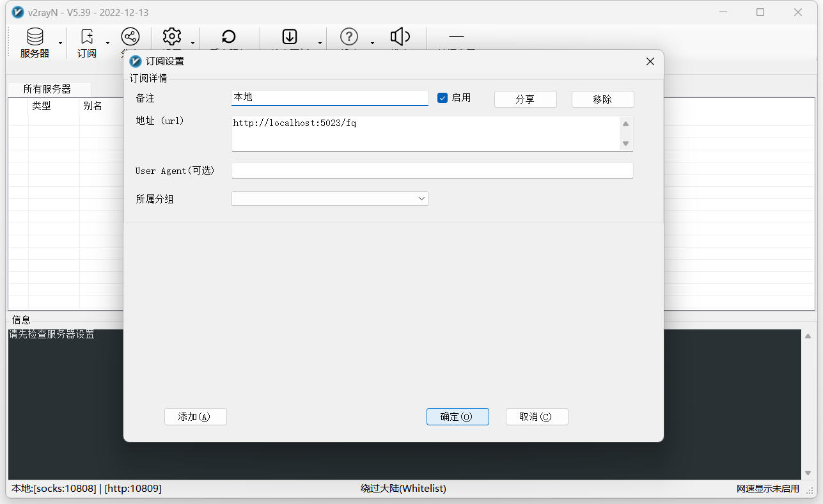Click the URL box scroll up arrow
Image resolution: width=823 pixels, height=504 pixels.
point(626,124)
